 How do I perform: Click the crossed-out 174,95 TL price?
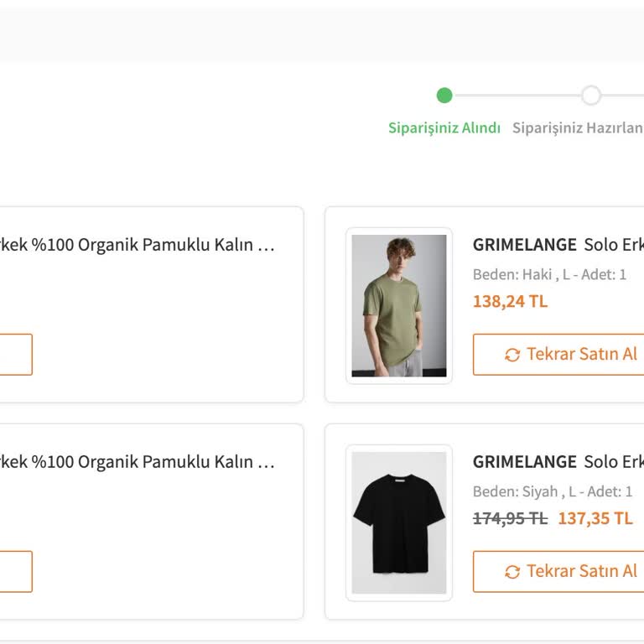click(510, 518)
